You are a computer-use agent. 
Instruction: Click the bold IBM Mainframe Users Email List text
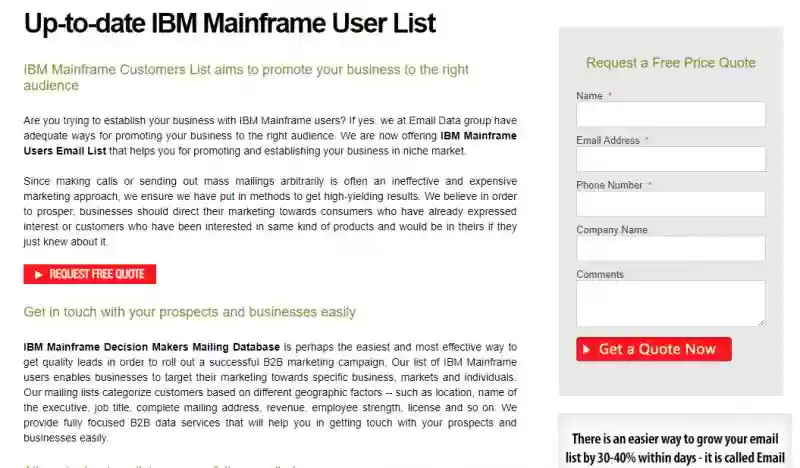[270, 143]
